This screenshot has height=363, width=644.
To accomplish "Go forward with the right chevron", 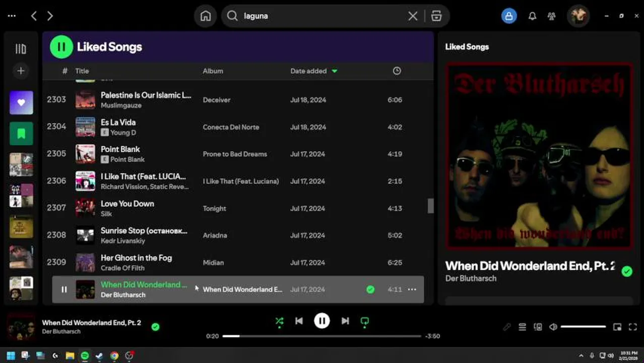I will coord(50,16).
